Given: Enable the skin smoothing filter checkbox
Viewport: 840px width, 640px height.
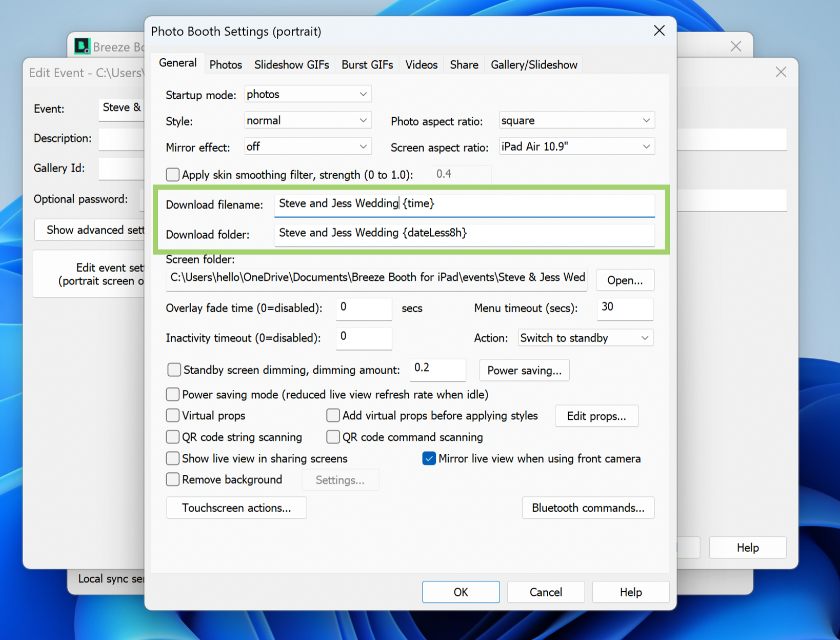Looking at the screenshot, I should pos(173,175).
